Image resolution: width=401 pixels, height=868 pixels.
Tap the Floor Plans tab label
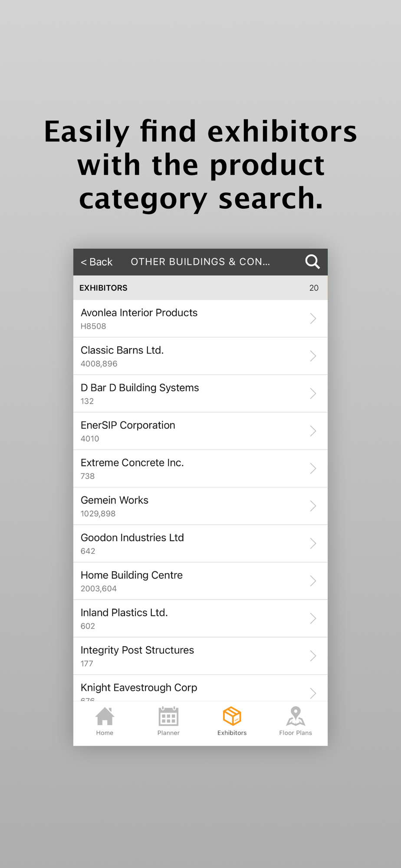pos(296,733)
